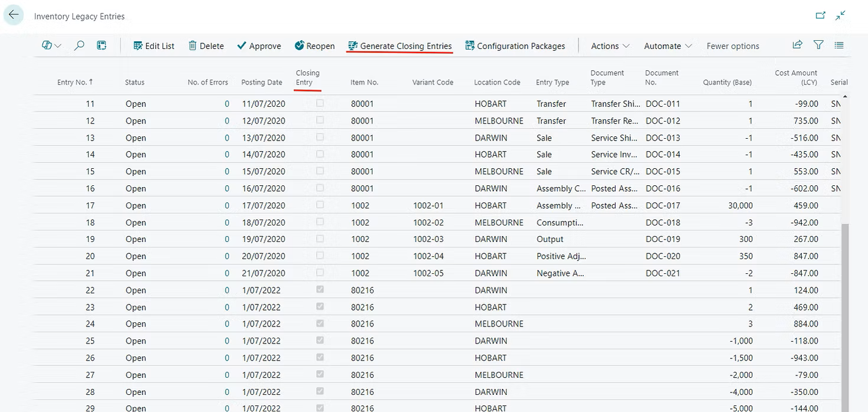868x412 pixels.
Task: Toggle Closing Entry checkbox for entry 11
Action: pyautogui.click(x=320, y=103)
